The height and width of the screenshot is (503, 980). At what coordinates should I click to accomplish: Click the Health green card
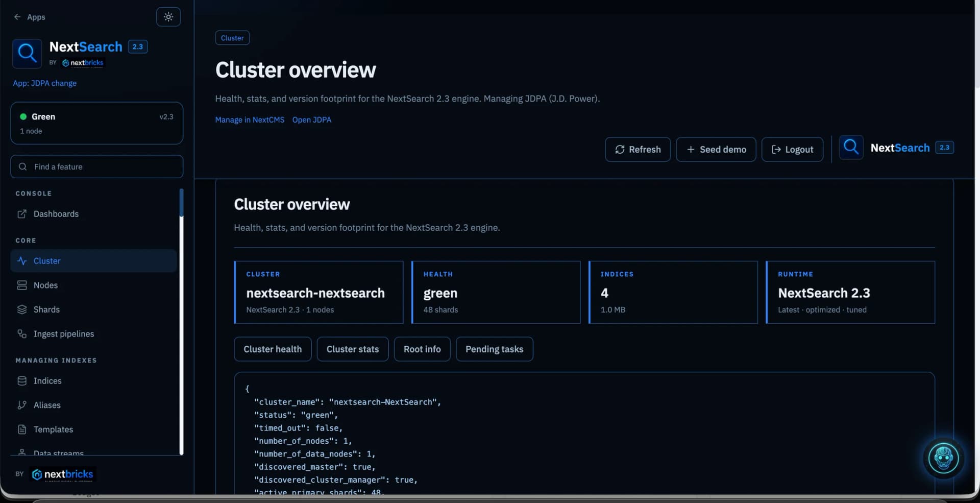[496, 292]
